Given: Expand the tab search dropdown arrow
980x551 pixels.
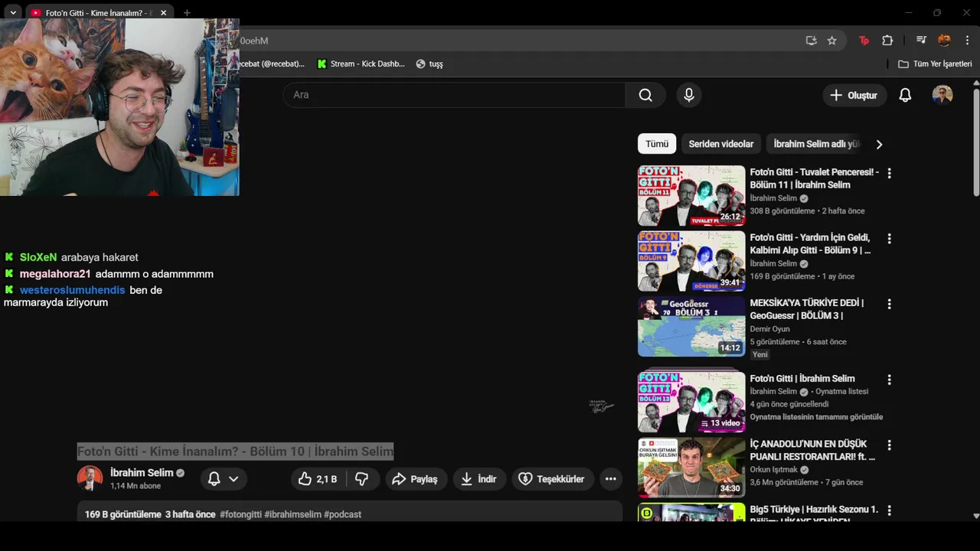Looking at the screenshot, I should pos(13,13).
